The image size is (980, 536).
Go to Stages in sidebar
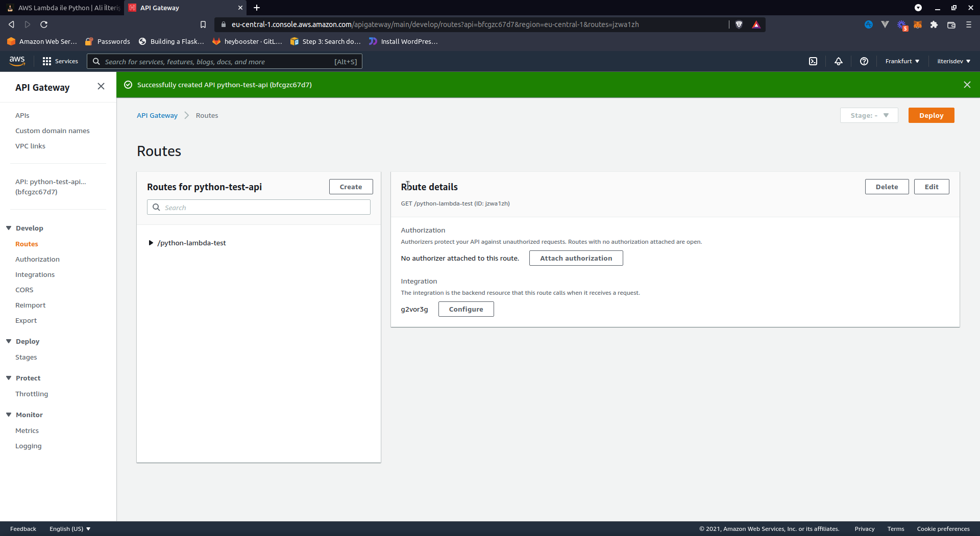(26, 357)
